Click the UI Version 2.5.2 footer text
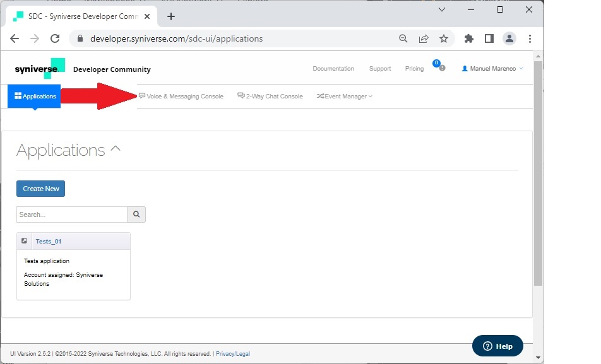 click(30, 354)
